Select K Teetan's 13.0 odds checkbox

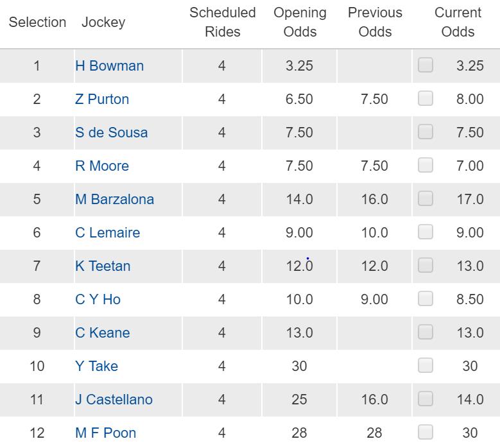426,265
